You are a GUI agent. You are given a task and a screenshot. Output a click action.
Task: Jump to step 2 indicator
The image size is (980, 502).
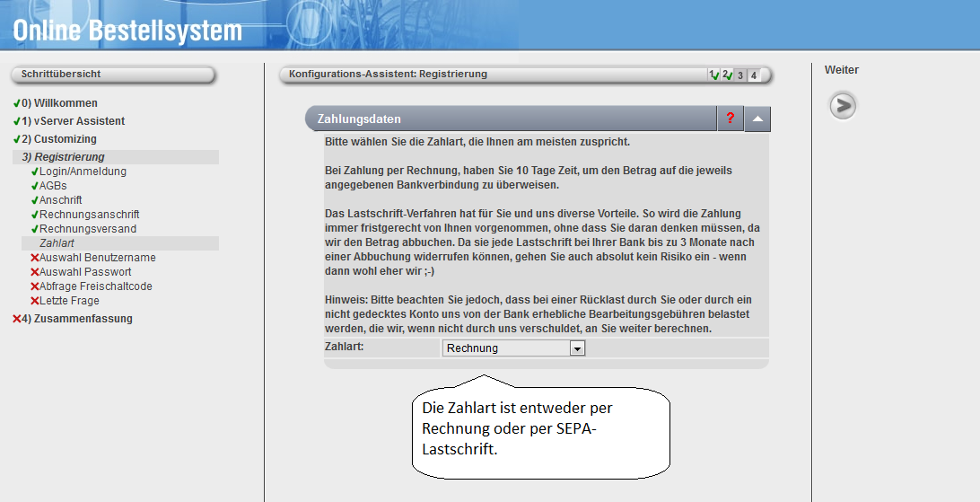[727, 75]
